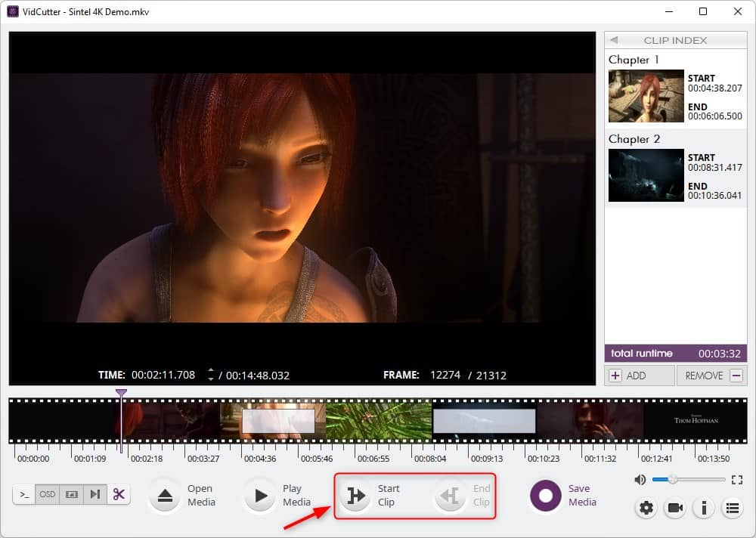
Task: Select the Chapter 2 clip thumbnail
Action: (646, 175)
